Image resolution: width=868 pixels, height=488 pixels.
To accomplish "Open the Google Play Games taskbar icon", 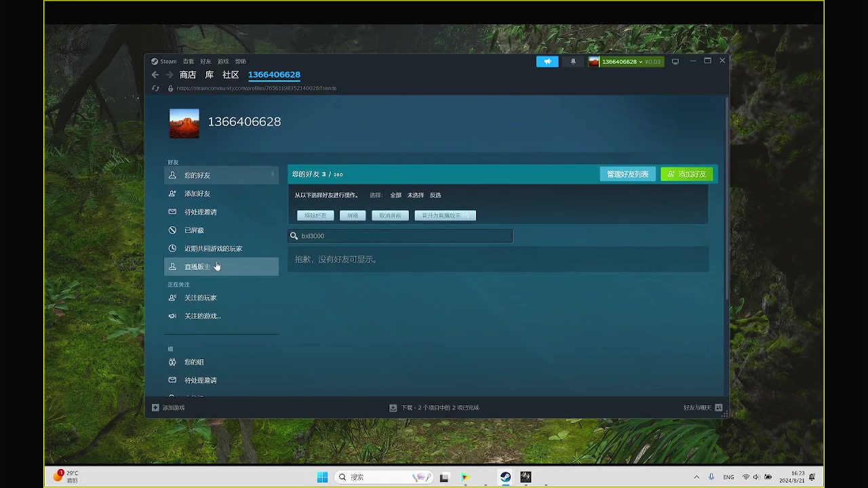I will click(465, 477).
